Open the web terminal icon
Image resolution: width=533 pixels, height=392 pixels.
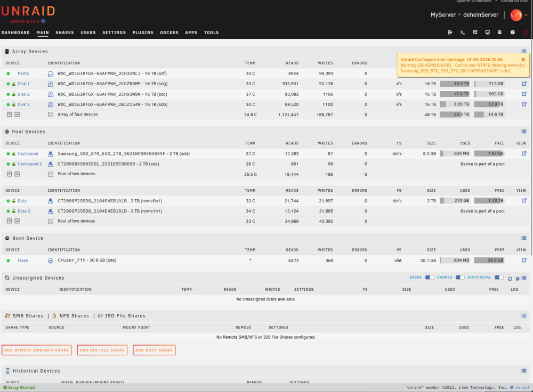pyautogui.click(x=462, y=32)
